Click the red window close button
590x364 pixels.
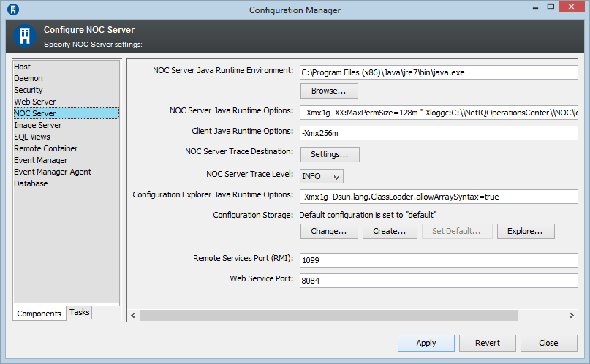click(x=571, y=7)
